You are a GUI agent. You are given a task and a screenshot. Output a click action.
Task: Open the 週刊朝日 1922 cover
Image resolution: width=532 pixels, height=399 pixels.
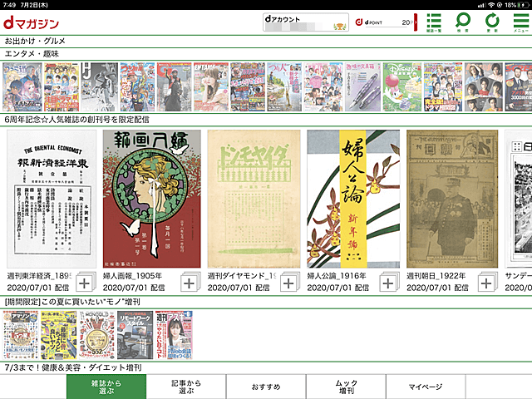452,199
